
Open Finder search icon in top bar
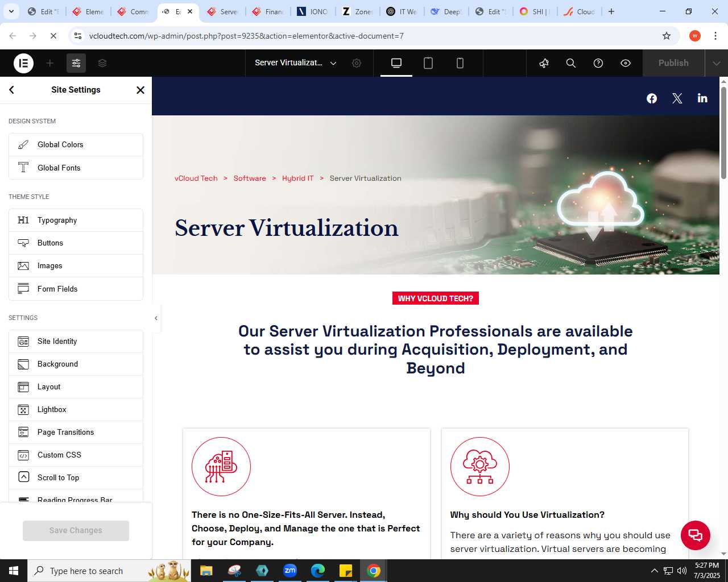[571, 63]
